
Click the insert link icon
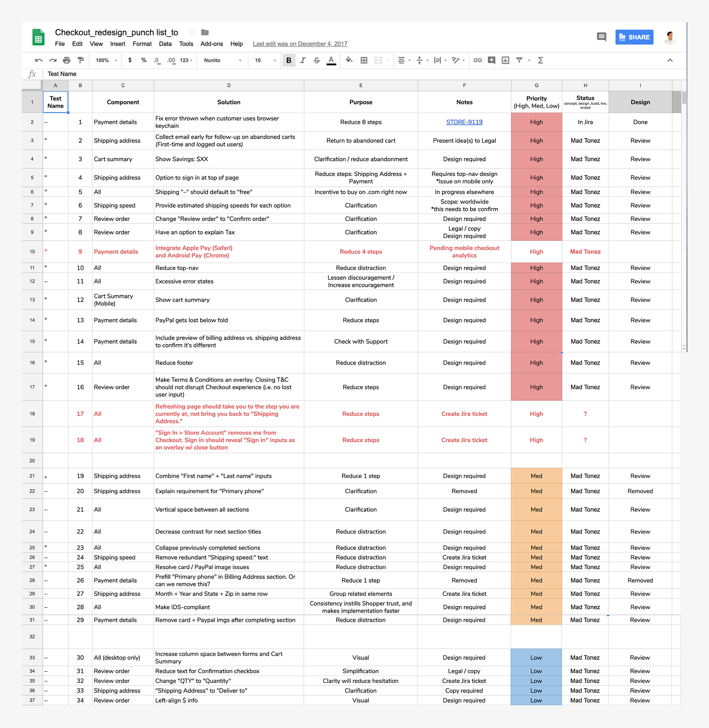[477, 60]
